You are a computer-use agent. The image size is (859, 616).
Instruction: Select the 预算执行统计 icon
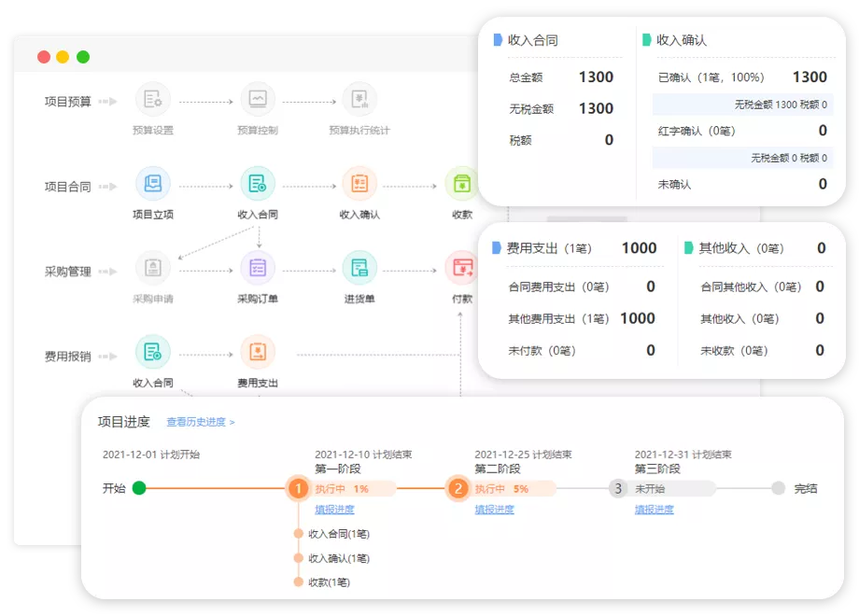pyautogui.click(x=359, y=99)
